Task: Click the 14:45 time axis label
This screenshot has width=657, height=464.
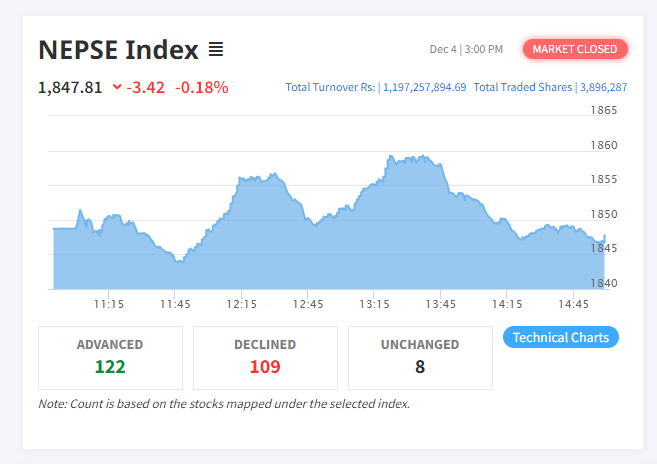Action: coord(573,304)
